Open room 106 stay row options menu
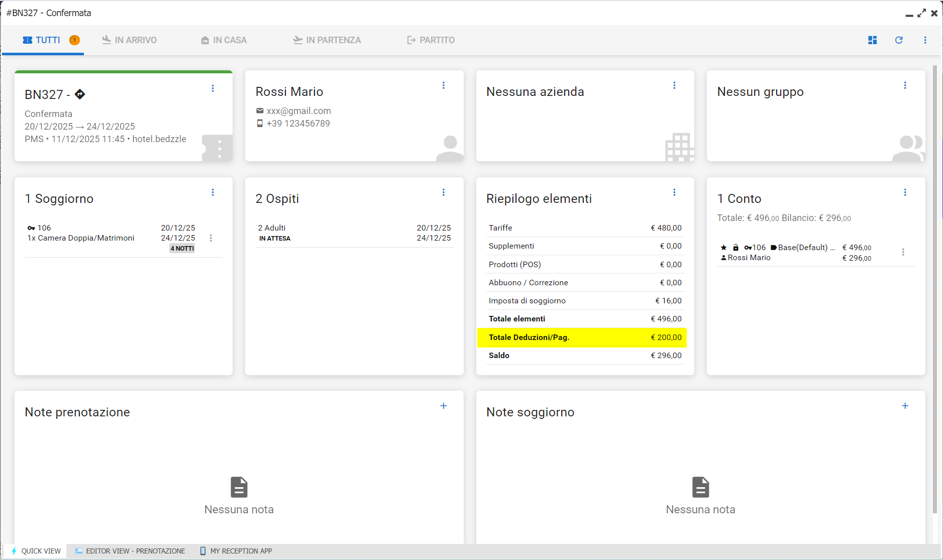 (x=211, y=238)
